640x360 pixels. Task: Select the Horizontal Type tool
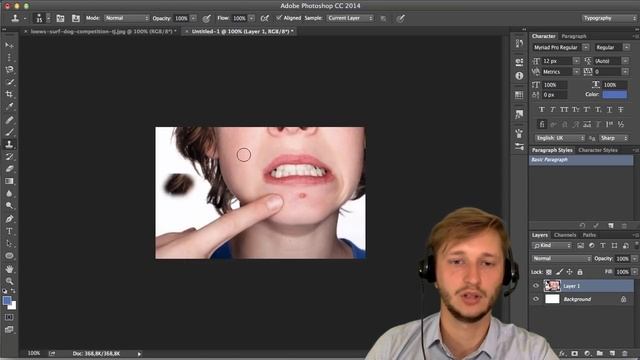(9, 231)
